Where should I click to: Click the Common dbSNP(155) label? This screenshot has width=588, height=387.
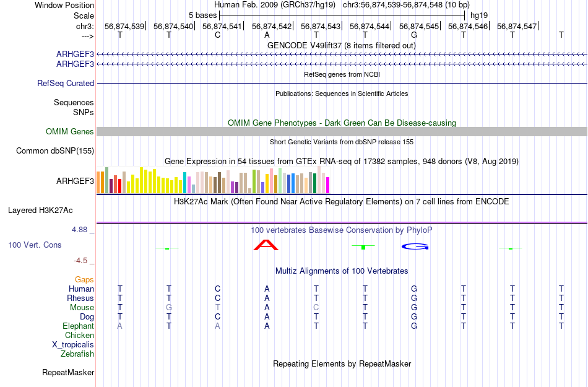point(54,150)
